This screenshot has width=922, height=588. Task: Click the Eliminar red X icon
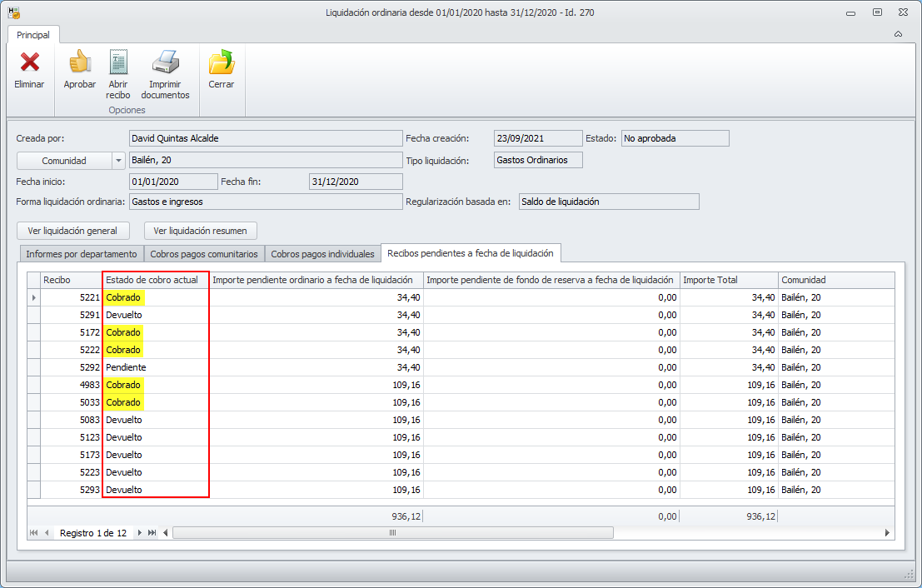(x=29, y=62)
